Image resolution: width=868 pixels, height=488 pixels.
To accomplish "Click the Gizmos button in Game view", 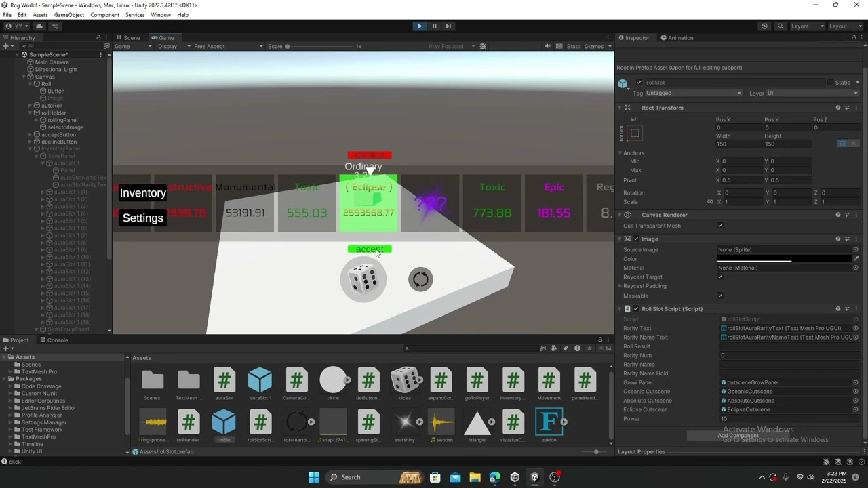I will pos(595,46).
